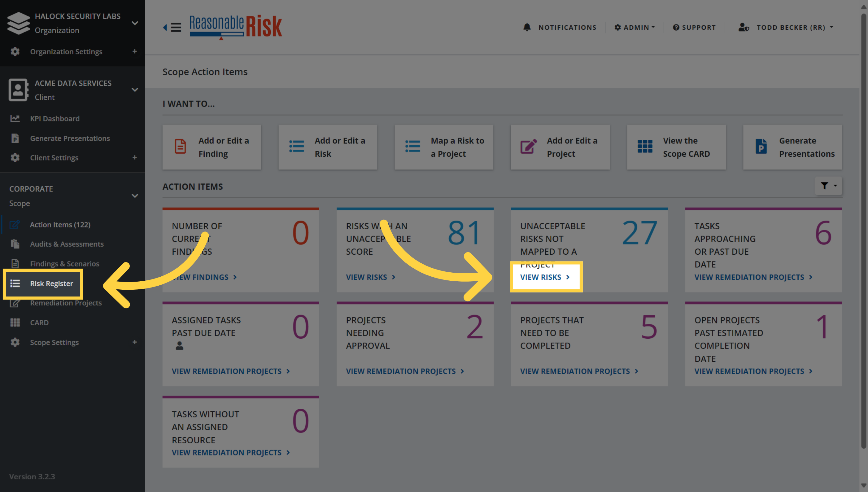Click View Risks under unacceptable score
The width and height of the screenshot is (868, 492).
370,277
